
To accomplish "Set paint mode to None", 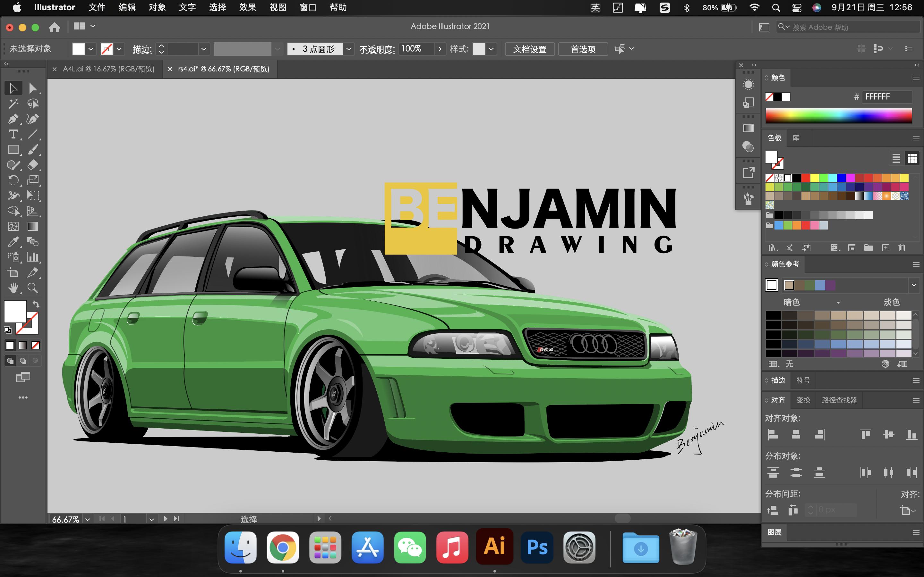I will click(x=36, y=345).
